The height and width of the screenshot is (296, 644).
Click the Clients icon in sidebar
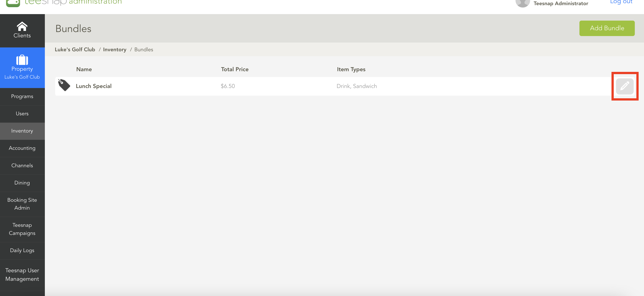pos(22,31)
